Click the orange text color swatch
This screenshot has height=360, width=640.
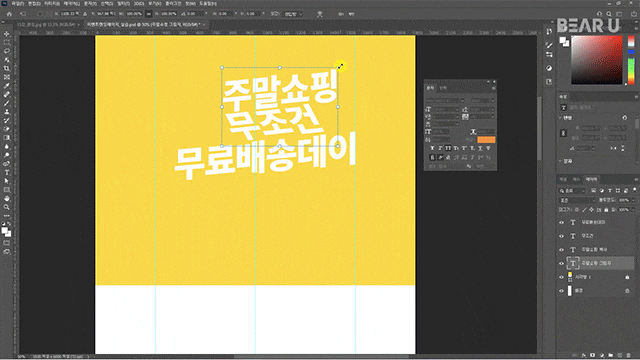tap(486, 140)
